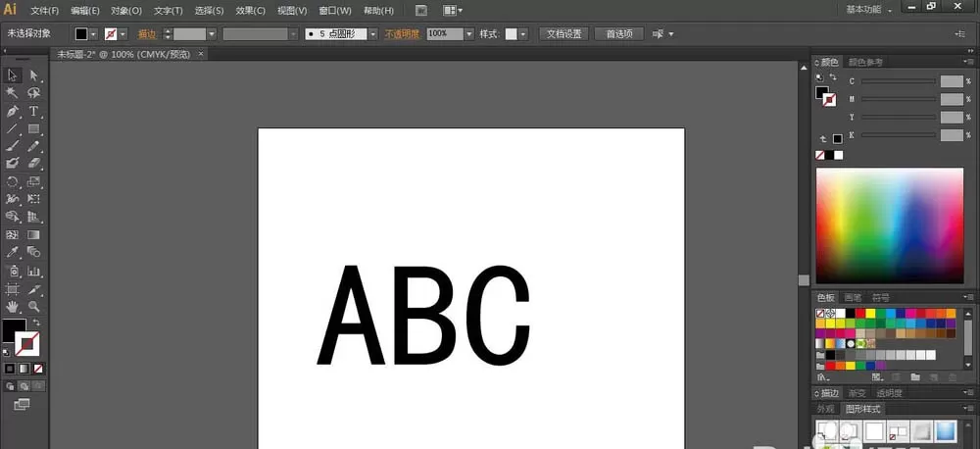
Task: Select the Direct Selection tool
Action: point(33,75)
